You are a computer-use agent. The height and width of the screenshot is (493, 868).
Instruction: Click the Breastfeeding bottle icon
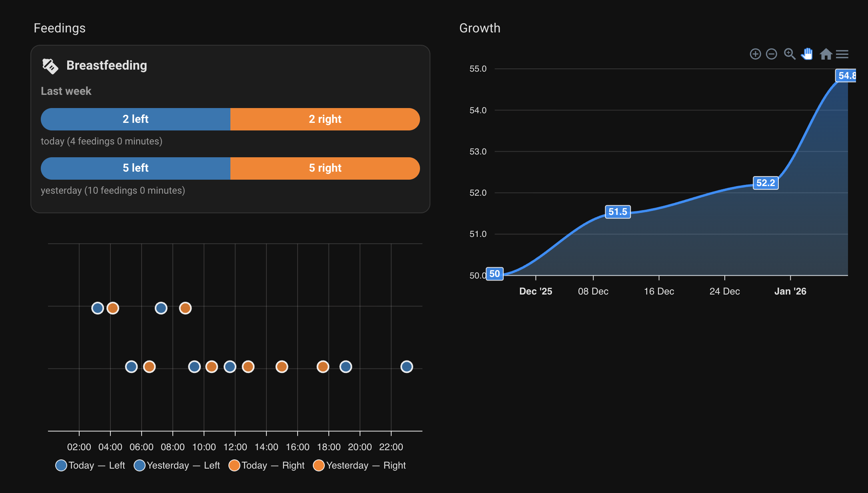click(50, 66)
